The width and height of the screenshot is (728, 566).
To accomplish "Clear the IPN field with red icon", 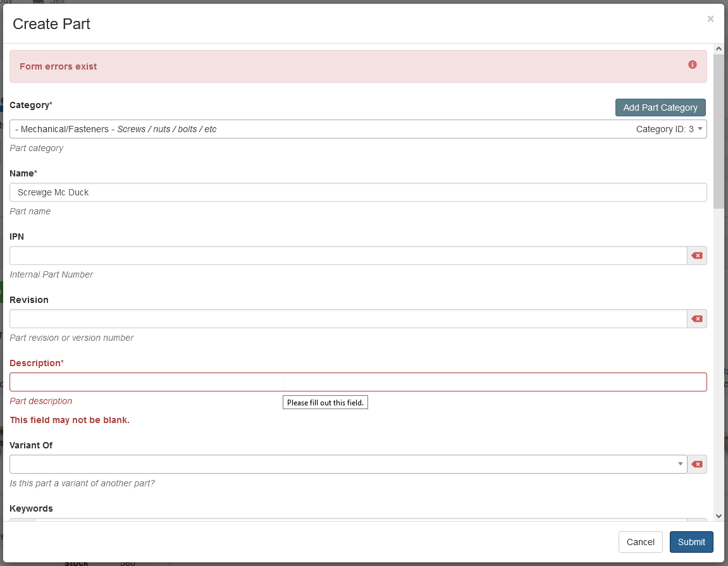I will point(696,255).
